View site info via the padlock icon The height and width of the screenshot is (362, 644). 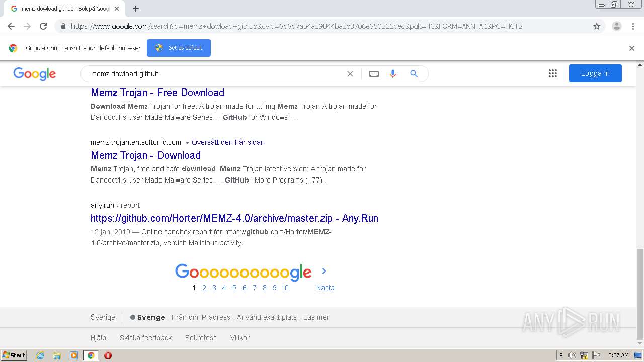(x=63, y=26)
